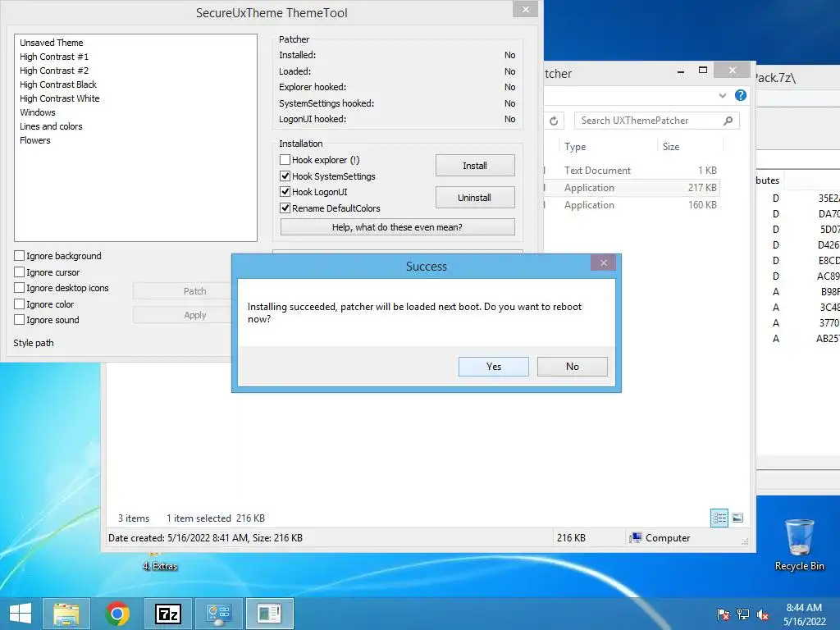Open the clock showing 8:44 AM
This screenshot has height=630, width=840.
coord(804,614)
